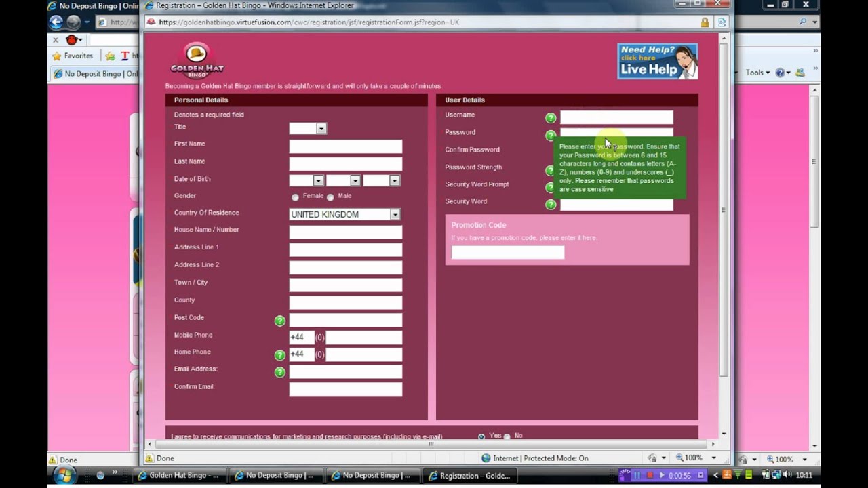
Task: Open the Need Help Live Help banner
Action: (x=657, y=61)
